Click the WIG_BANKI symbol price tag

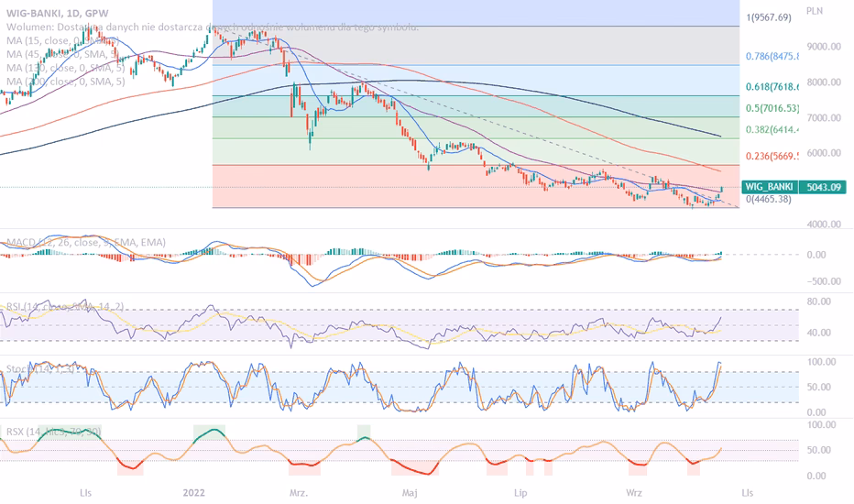(x=770, y=187)
